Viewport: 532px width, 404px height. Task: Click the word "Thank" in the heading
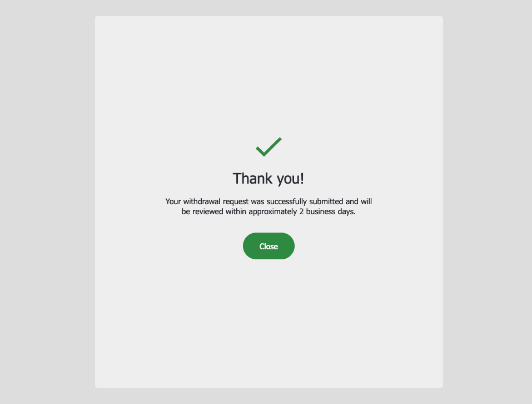pyautogui.click(x=252, y=179)
